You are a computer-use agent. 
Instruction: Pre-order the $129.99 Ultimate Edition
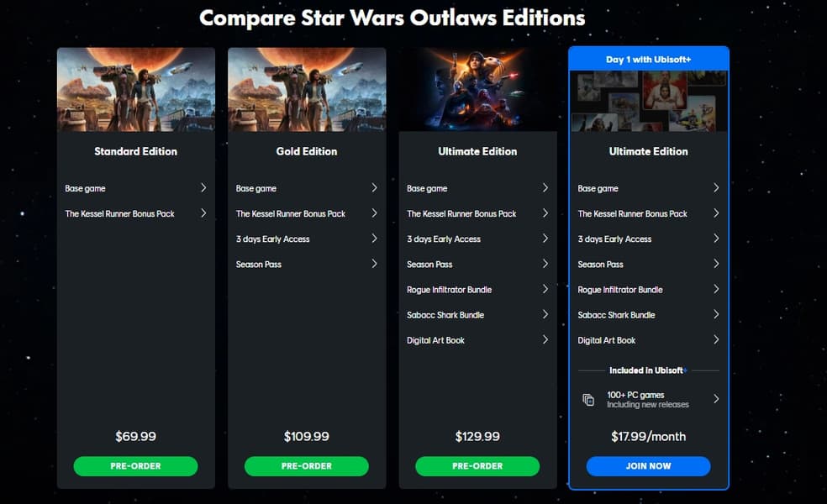477,466
